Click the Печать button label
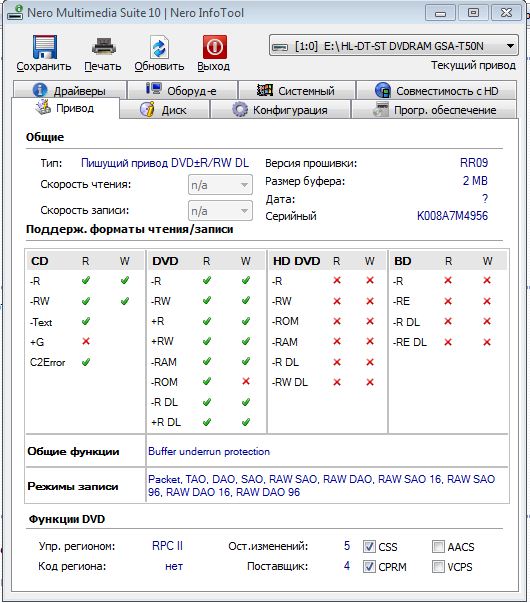530x603 pixels. tap(103, 67)
